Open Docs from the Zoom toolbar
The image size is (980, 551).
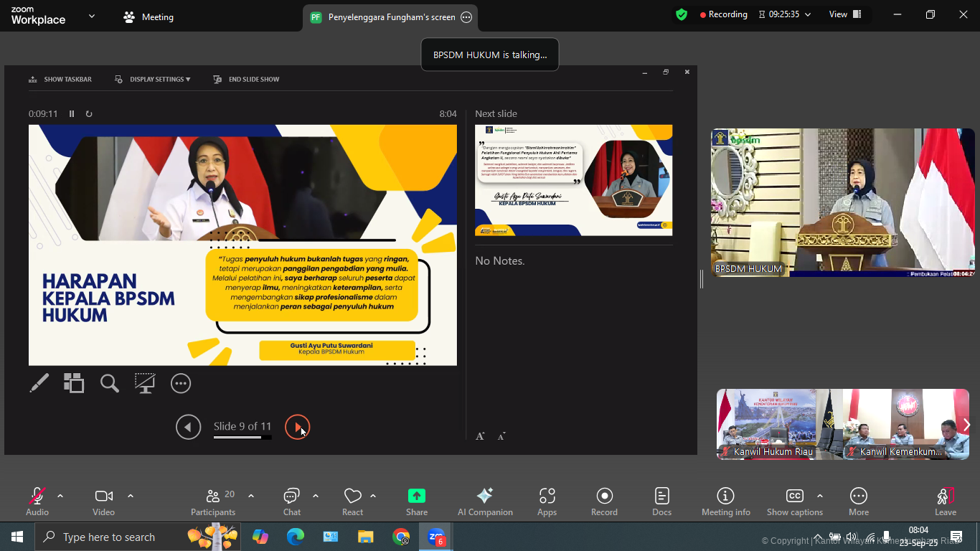661,500
